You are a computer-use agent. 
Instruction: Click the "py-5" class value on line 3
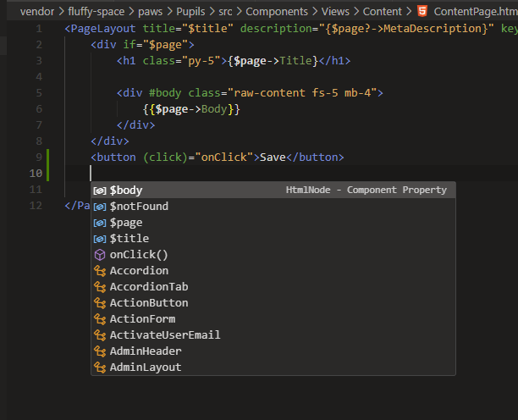(201, 61)
